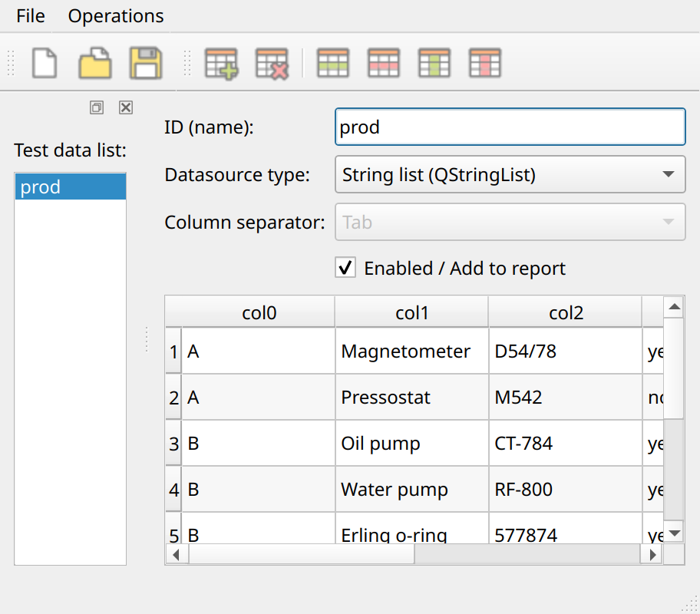Image resolution: width=700 pixels, height=614 pixels.
Task: Insert a row via the green rows table icon
Action: click(x=332, y=64)
